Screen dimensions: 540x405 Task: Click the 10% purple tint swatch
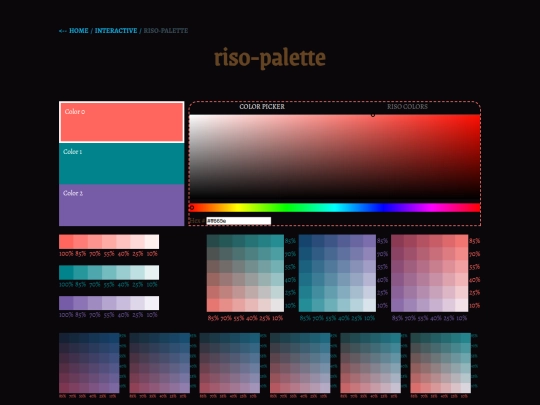coord(152,303)
